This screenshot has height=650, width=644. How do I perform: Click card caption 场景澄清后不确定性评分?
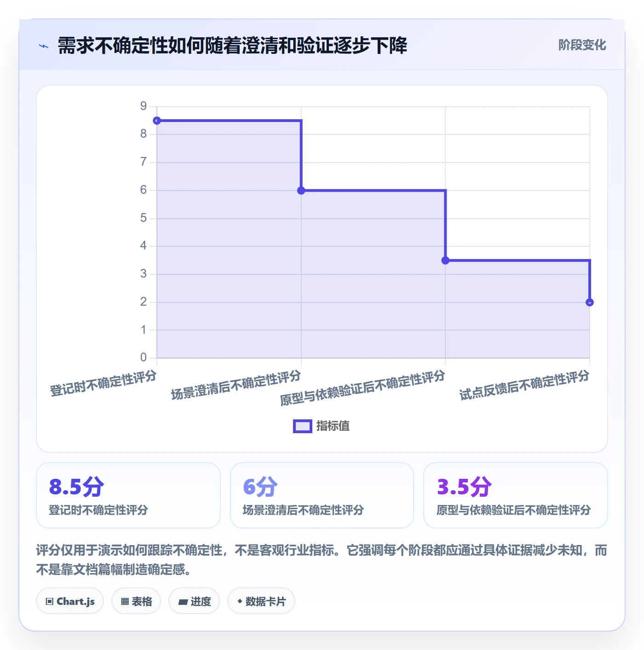point(303,510)
